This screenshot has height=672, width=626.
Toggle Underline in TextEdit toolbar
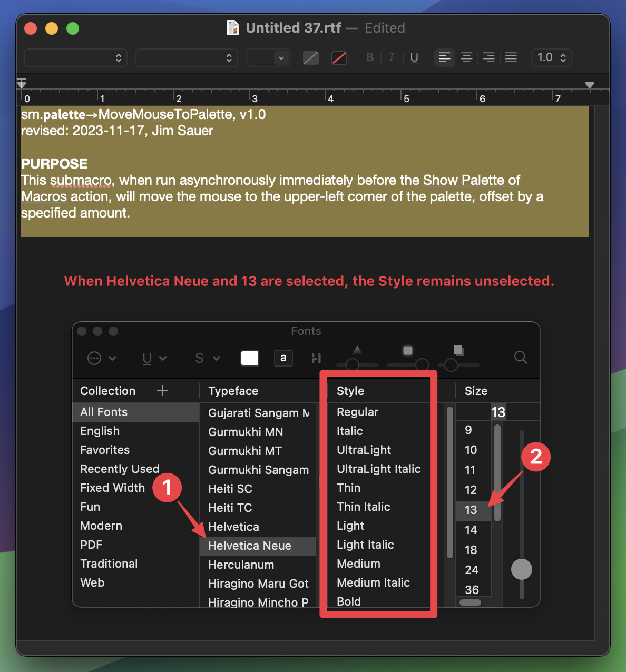pos(414,57)
